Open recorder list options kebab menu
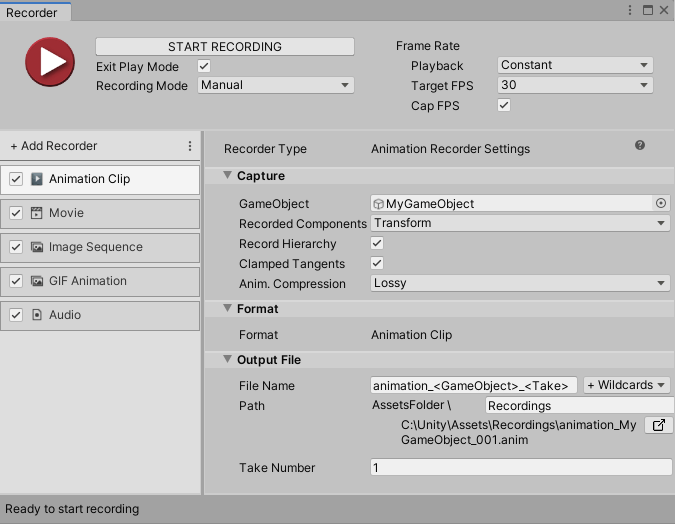Viewport: 675px width, 524px height. pos(190,146)
